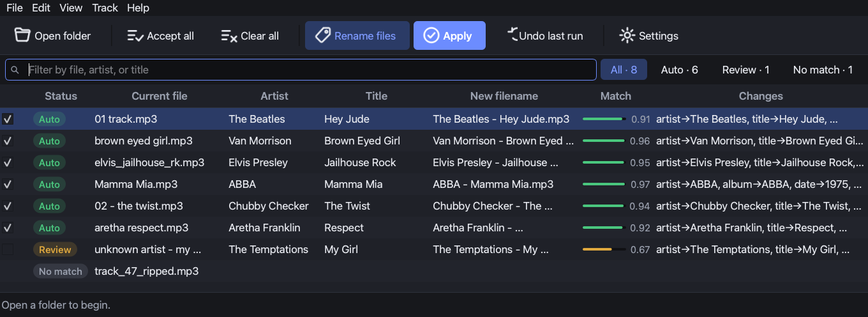Sort by the New filename column header
Viewport: 868px width, 317px height.
(504, 96)
